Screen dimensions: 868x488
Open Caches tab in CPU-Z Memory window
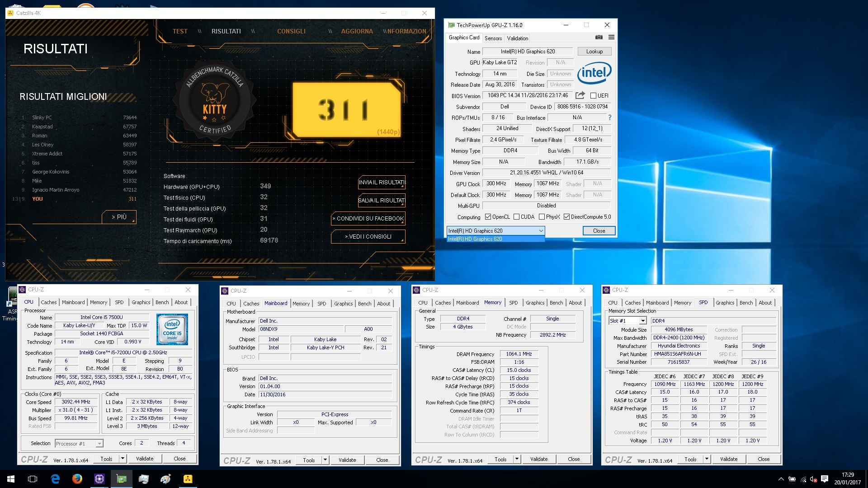click(443, 303)
